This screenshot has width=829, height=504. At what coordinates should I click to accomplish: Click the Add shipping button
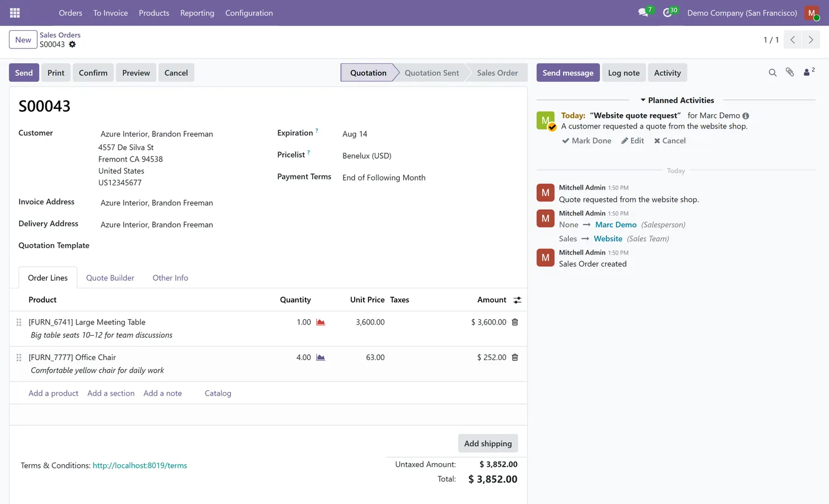coord(488,444)
